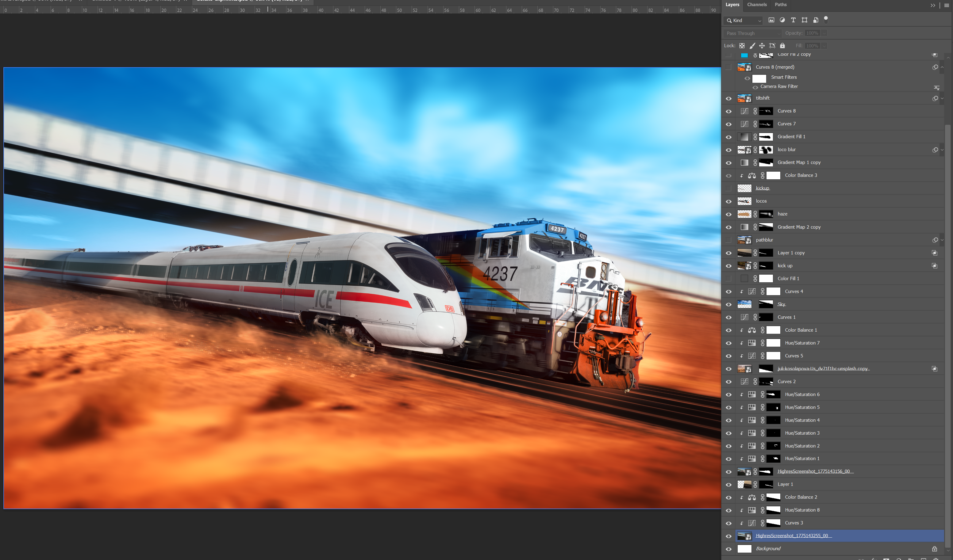Hide the tiltshift layer
The height and width of the screenshot is (560, 953).
(x=728, y=99)
